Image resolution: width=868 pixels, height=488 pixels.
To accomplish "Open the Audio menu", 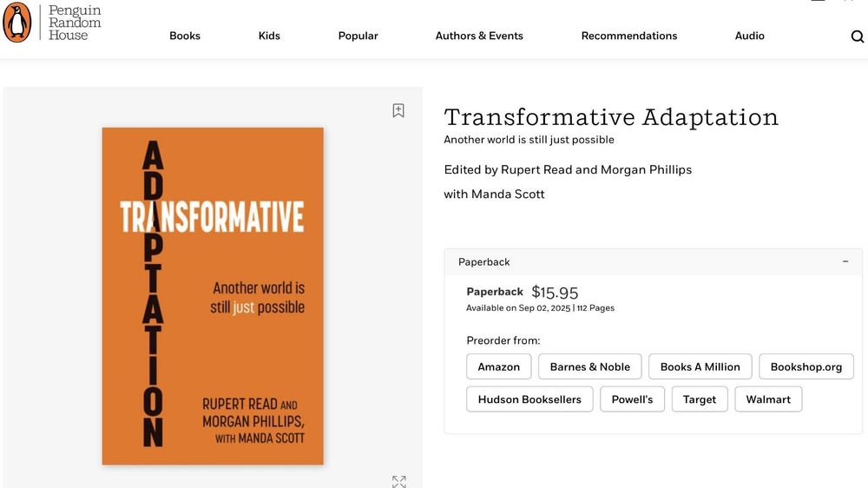I will pyautogui.click(x=750, y=36).
